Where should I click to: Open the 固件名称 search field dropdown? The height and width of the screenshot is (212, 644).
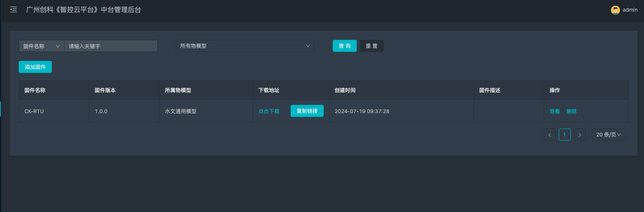[41, 46]
